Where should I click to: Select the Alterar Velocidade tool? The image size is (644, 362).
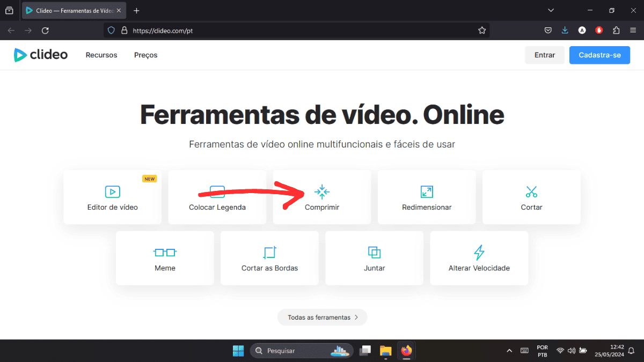479,258
